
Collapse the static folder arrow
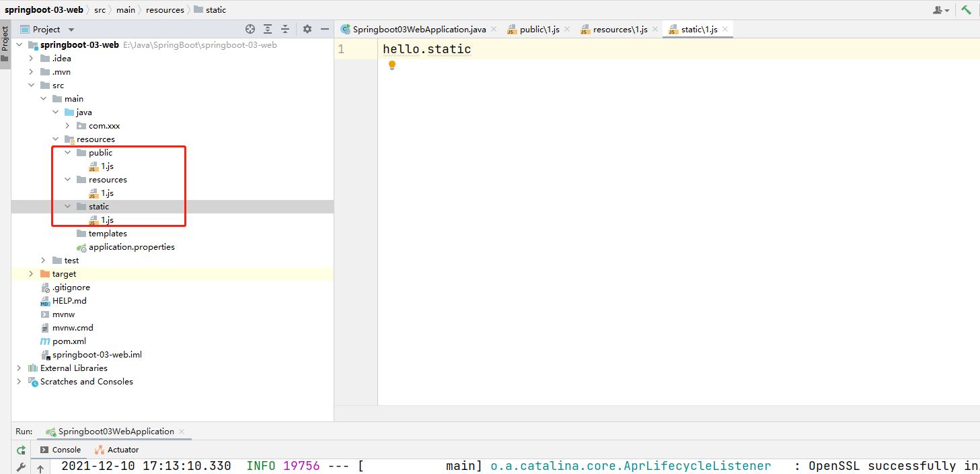click(x=67, y=207)
